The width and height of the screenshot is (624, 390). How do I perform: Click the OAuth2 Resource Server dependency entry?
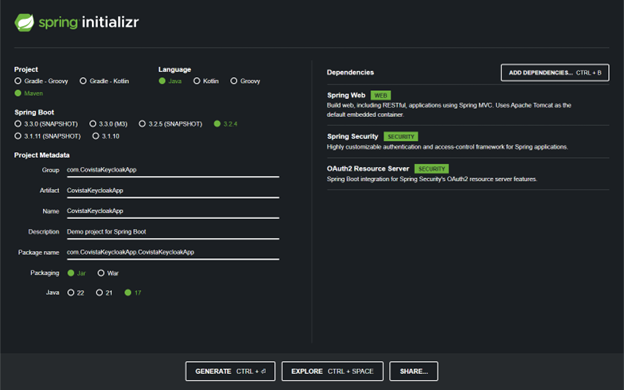tap(468, 174)
